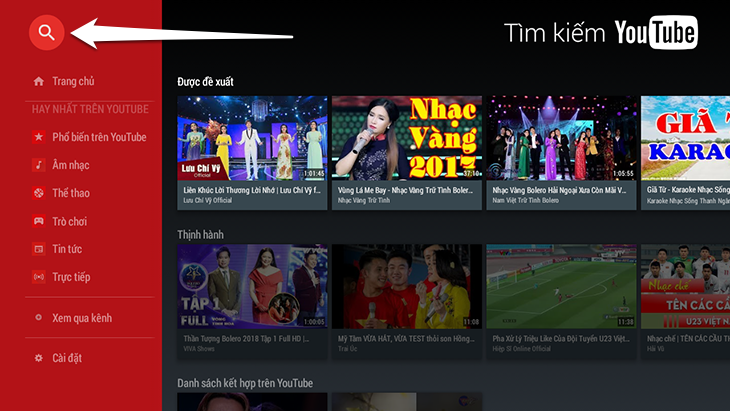Open the Nhạc Vàng 2017 video thumbnail

click(x=407, y=138)
